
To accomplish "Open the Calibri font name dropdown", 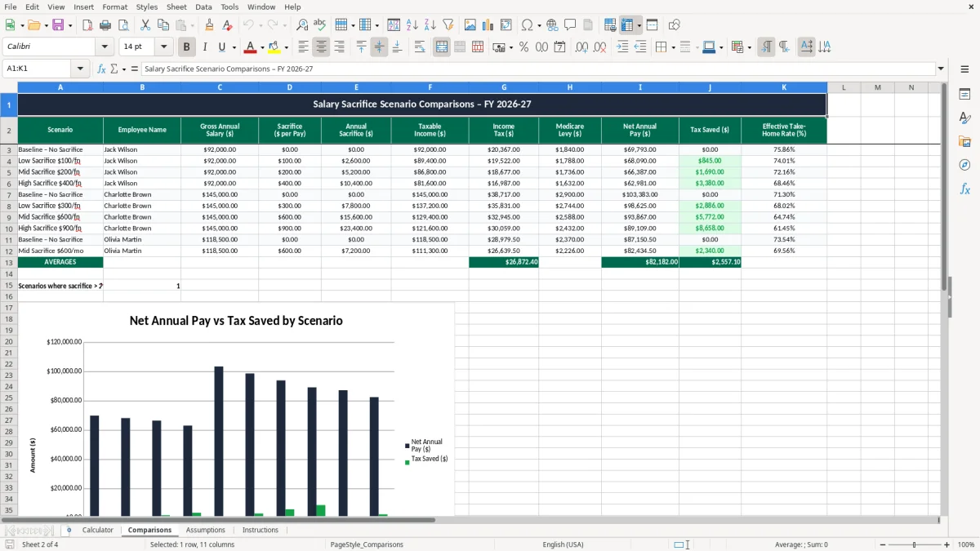I will coord(105,47).
